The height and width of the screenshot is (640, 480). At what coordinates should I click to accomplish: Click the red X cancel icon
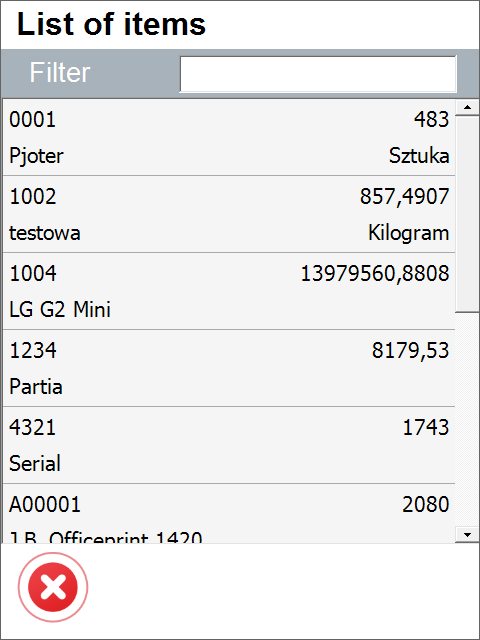pos(53,587)
